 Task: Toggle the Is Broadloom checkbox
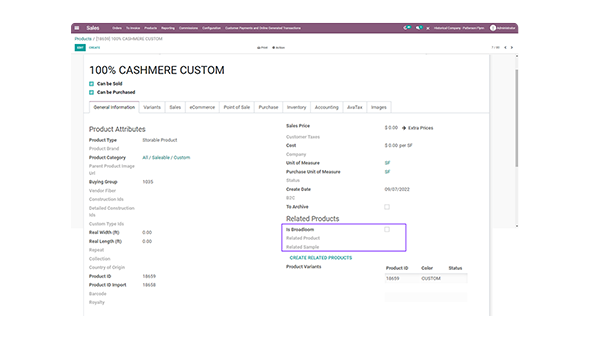point(387,229)
